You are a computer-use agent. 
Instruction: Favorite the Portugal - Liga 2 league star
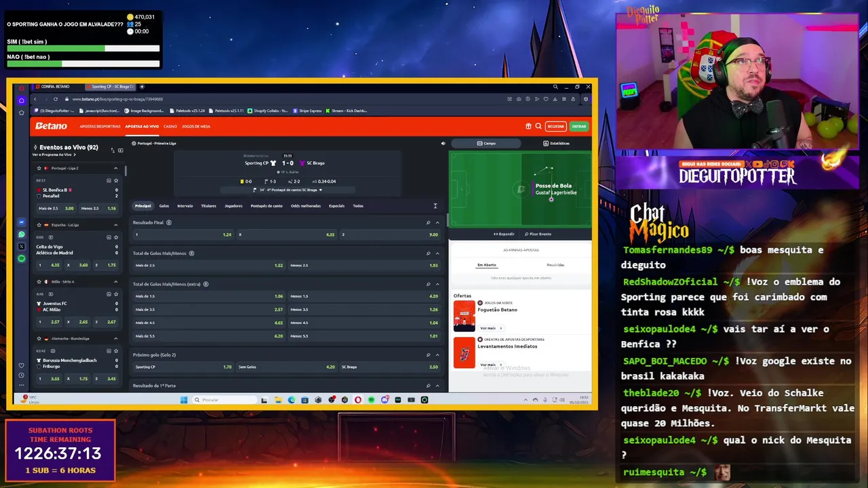click(39, 168)
